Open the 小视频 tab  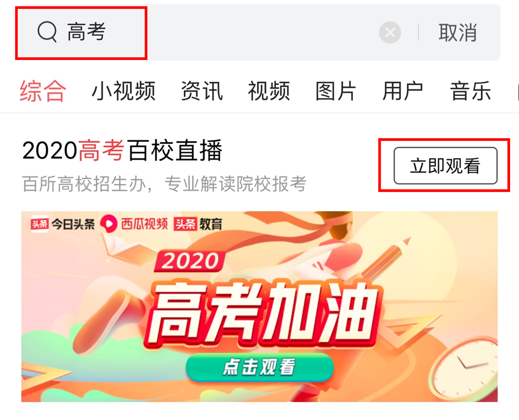coord(123,91)
